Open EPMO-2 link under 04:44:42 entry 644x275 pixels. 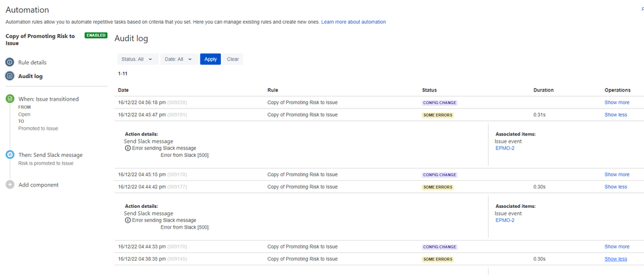(x=505, y=220)
